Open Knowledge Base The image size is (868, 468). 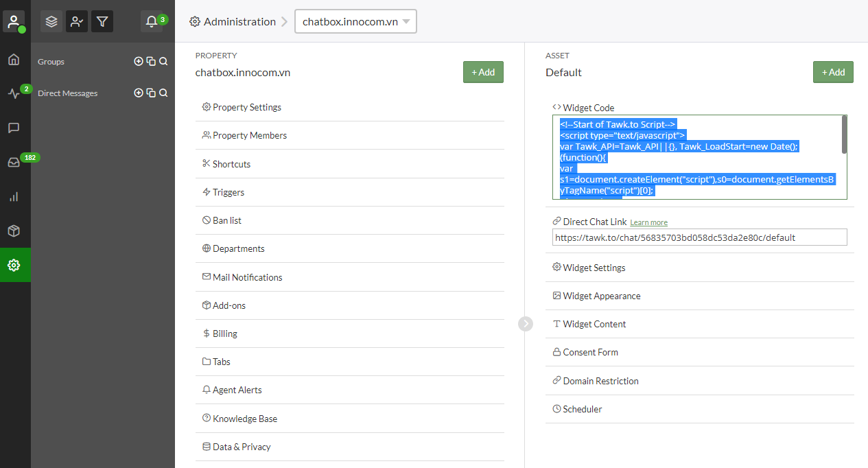pyautogui.click(x=350, y=419)
